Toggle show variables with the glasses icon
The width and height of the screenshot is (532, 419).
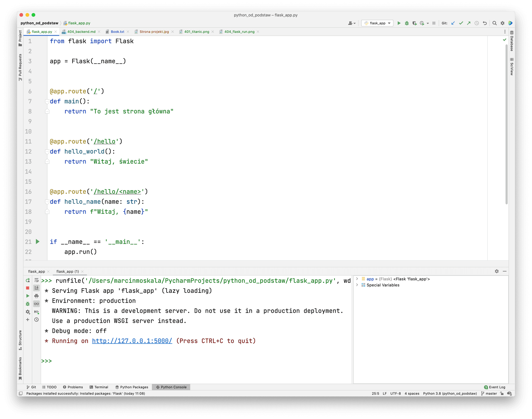point(36,304)
